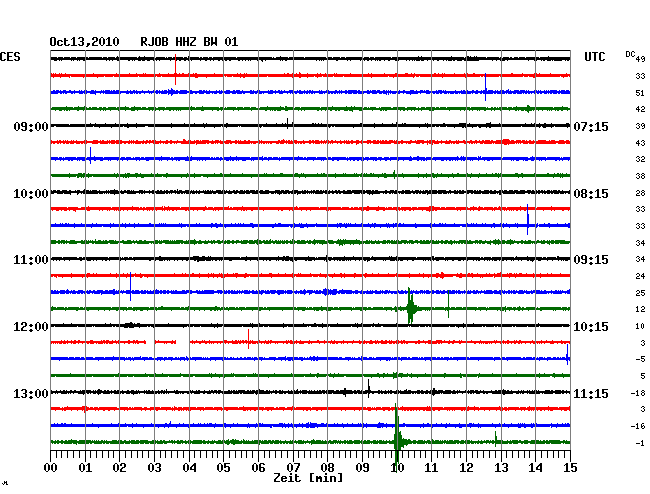Viewport: 650px width, 494px height.
Task: Click the CES time zone label
Action: pyautogui.click(x=10, y=57)
